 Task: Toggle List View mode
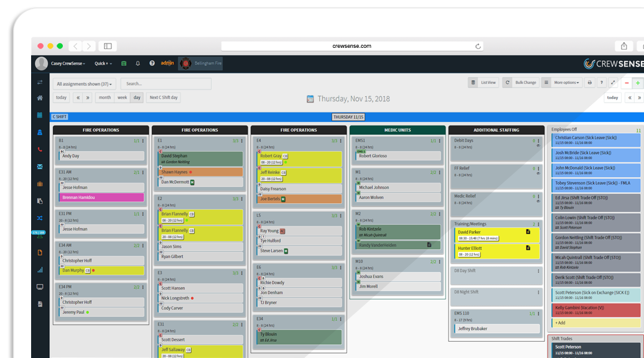pyautogui.click(x=488, y=83)
